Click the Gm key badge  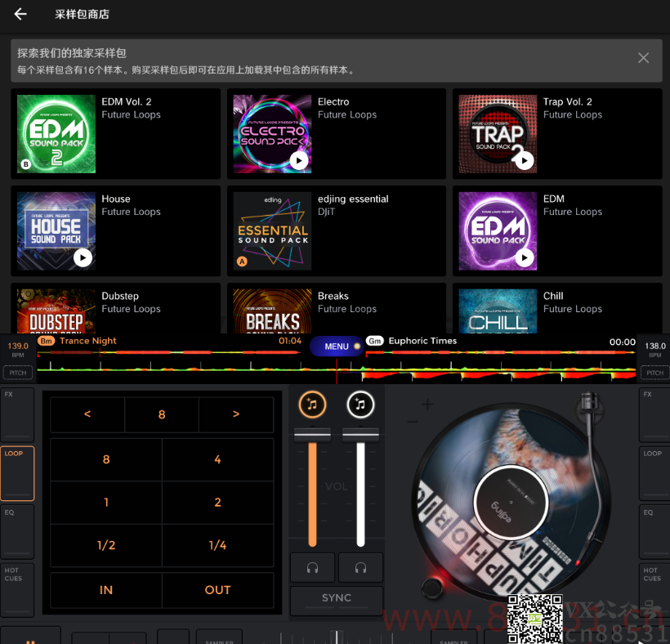[375, 341]
